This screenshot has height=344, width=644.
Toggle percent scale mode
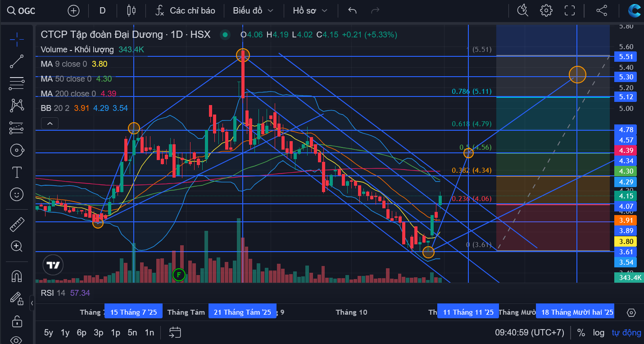581,333
